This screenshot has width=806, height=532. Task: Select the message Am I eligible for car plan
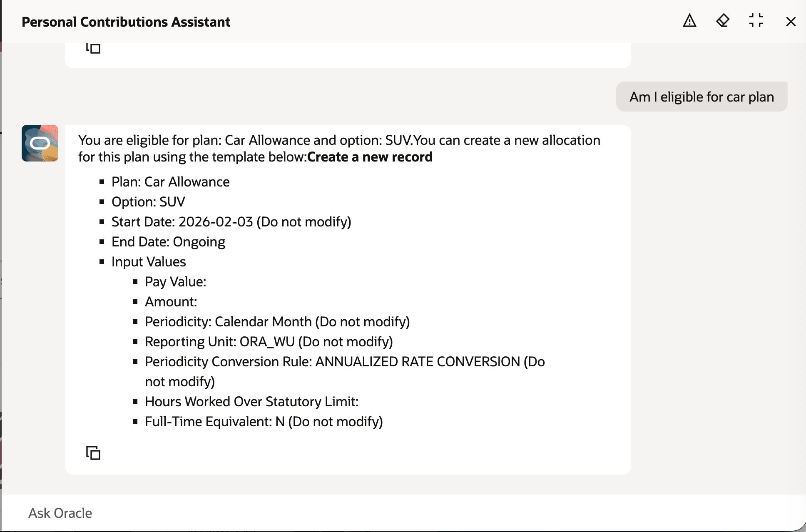[x=702, y=97]
